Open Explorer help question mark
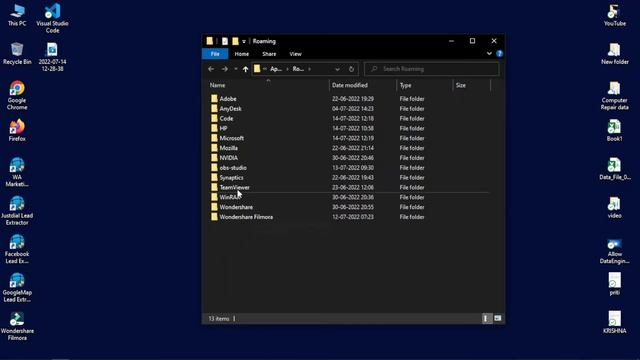This screenshot has height=360, width=640. coord(499,53)
